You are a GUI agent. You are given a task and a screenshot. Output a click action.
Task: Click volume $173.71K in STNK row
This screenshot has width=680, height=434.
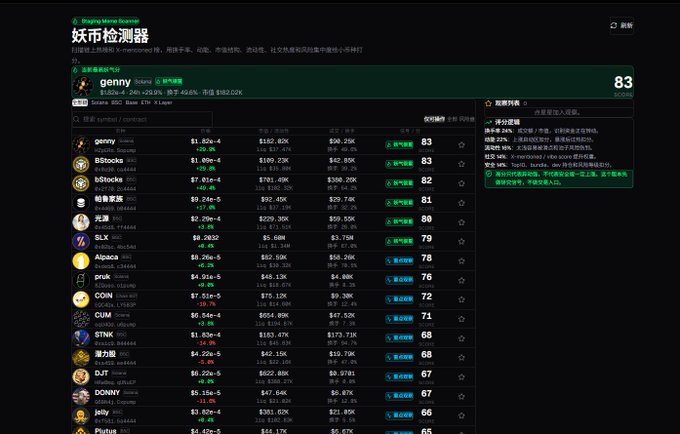click(x=342, y=335)
